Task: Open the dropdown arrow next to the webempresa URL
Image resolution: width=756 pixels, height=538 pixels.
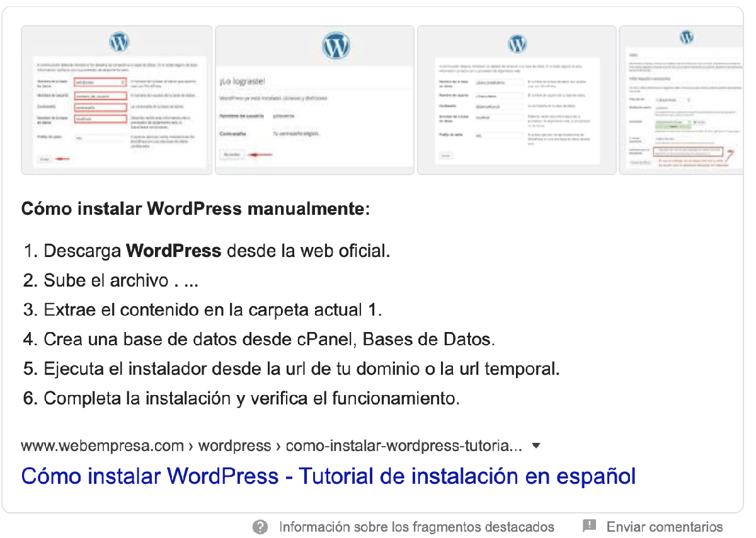Action: coord(535,445)
